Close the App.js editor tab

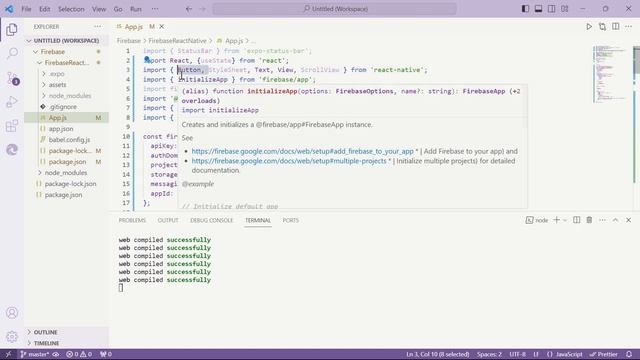coord(162,27)
